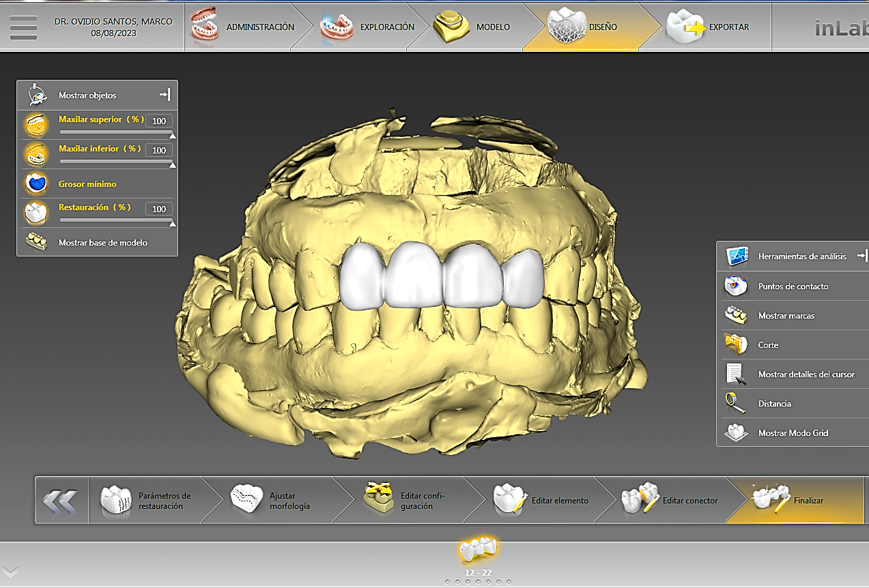Activate the Distancia measuring tool
The image size is (869, 588).
(x=793, y=403)
